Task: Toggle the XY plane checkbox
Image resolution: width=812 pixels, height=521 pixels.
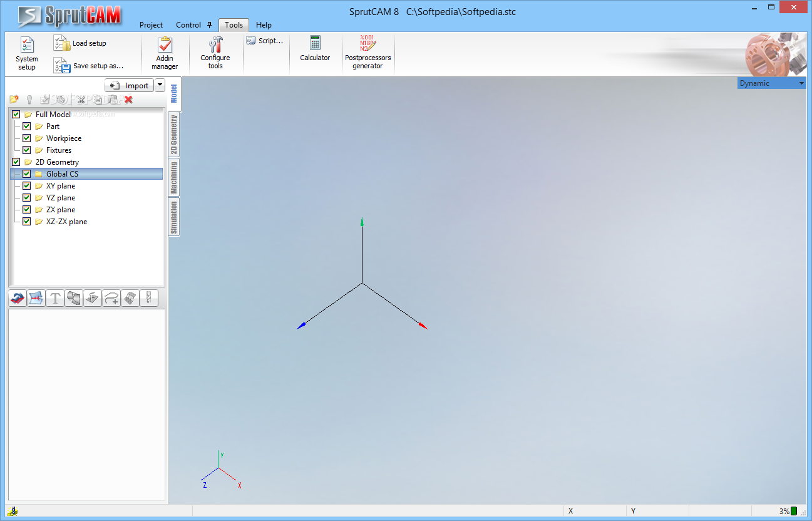Action: click(26, 186)
